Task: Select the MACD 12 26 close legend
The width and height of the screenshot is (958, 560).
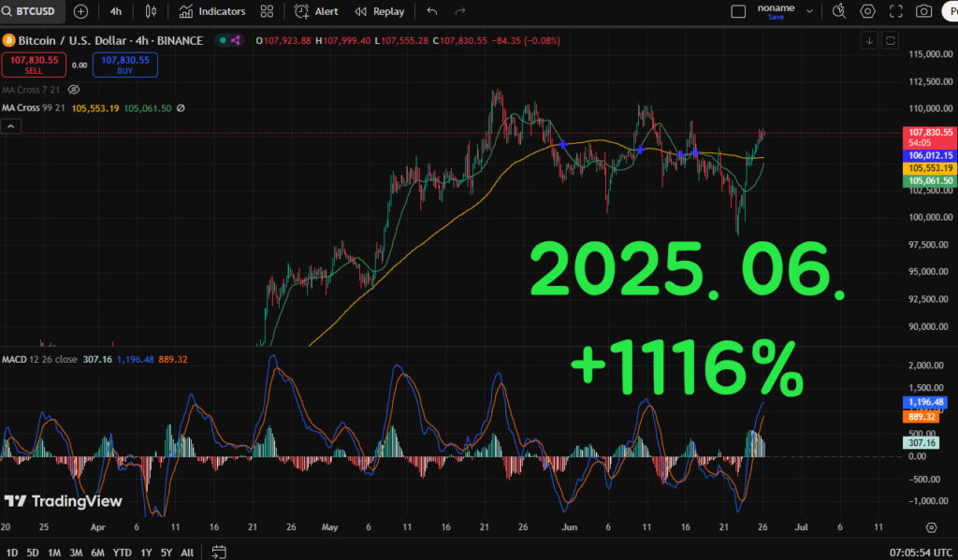Action: click(x=39, y=359)
